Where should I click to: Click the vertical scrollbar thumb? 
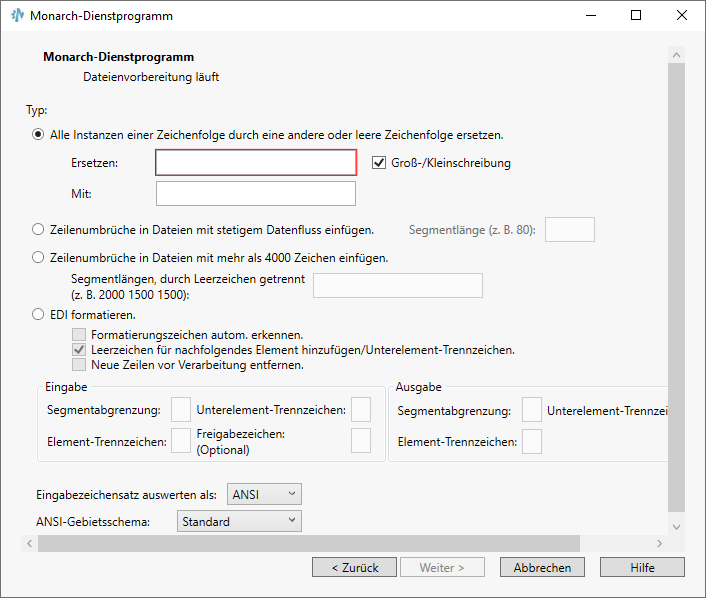pyautogui.click(x=676, y=287)
